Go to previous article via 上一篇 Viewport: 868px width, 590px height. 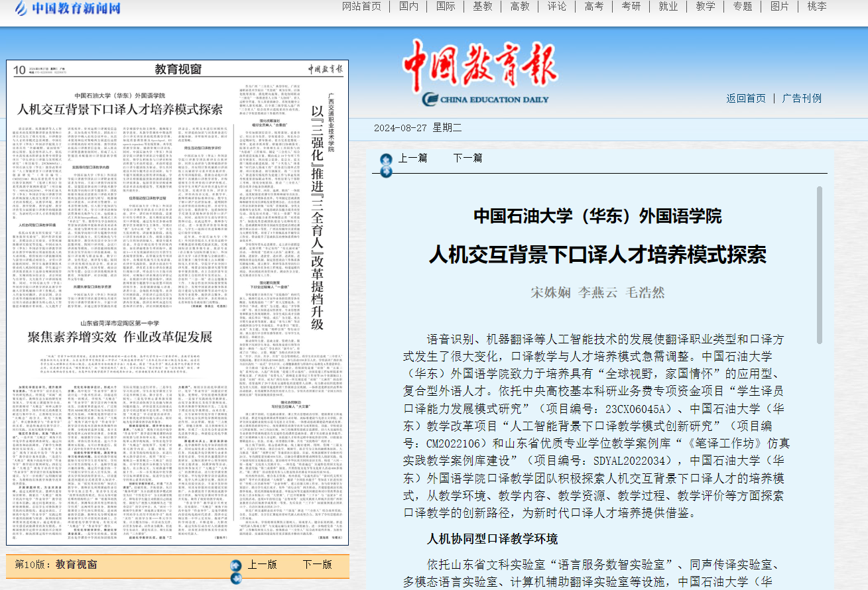point(412,158)
